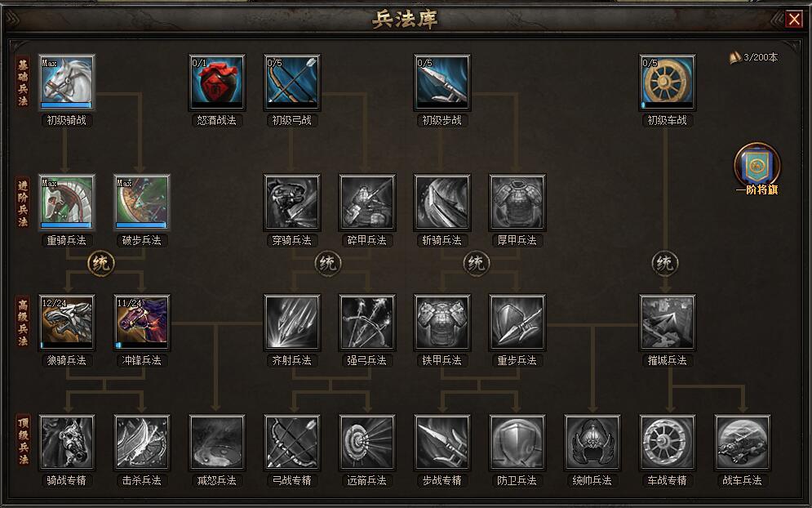The image size is (812, 508).
Task: Click the 顶级兵法 tier label
Action: click(x=23, y=440)
